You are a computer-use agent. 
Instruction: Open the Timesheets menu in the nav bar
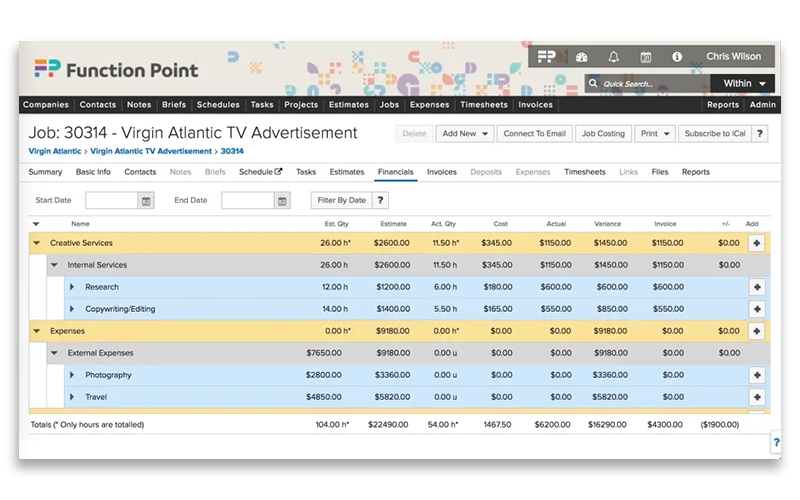(x=483, y=105)
